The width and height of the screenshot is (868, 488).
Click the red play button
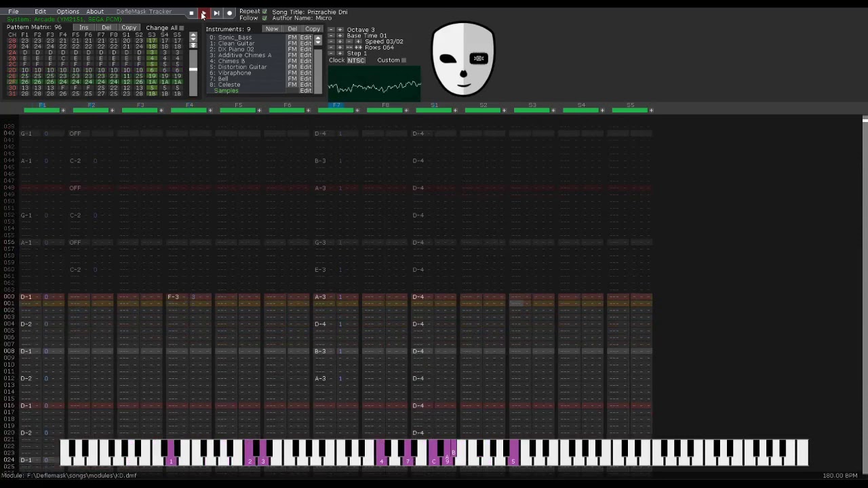coord(204,13)
